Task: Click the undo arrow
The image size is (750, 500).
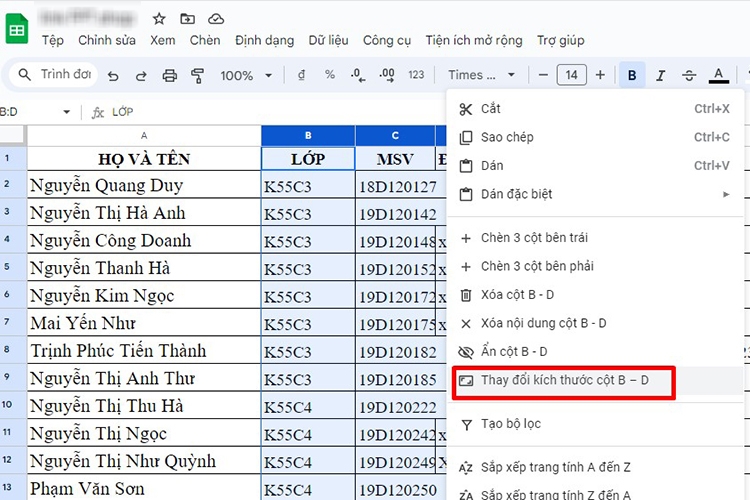Action: click(x=113, y=75)
